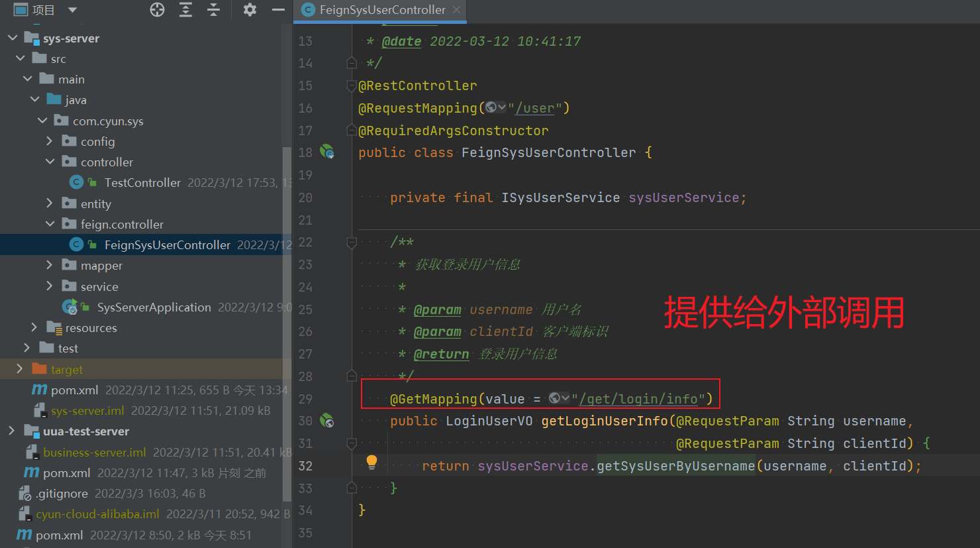Select .gitignore file

[62, 494]
